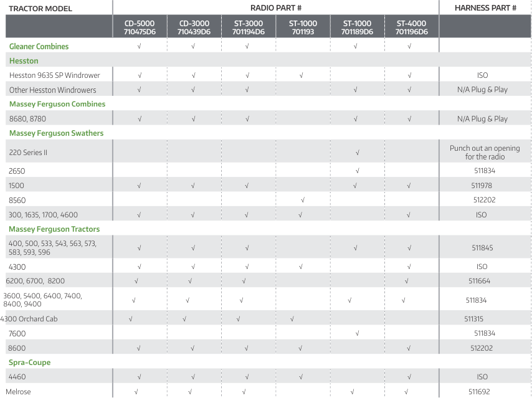Click the 220 Series II row checkmark

click(x=357, y=152)
